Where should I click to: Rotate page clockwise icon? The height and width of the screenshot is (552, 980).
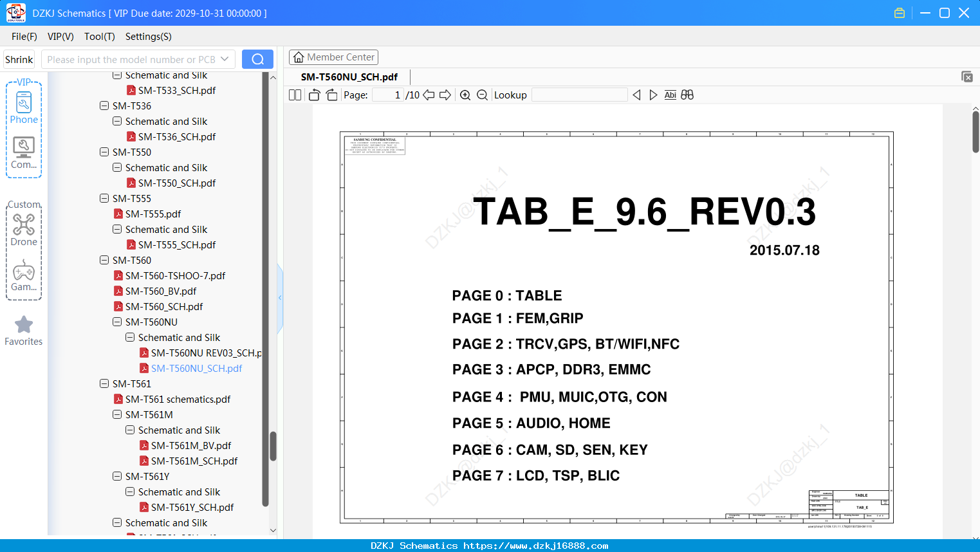[x=331, y=95]
